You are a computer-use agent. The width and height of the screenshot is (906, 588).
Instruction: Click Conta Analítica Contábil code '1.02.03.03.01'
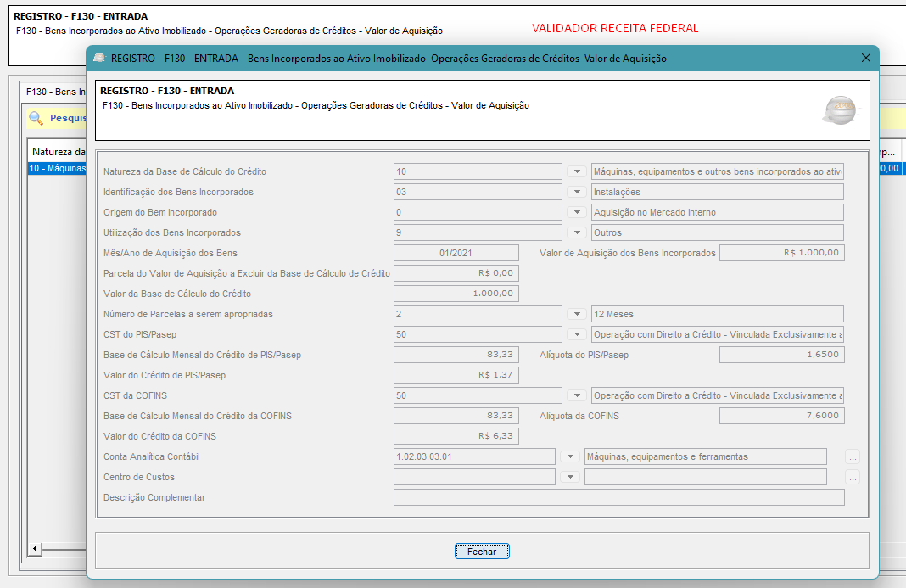[474, 456]
